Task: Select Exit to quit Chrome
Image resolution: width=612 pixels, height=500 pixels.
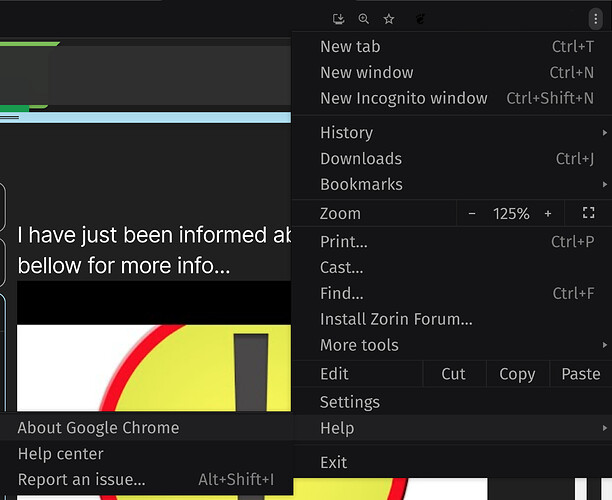Action: pyautogui.click(x=452, y=463)
